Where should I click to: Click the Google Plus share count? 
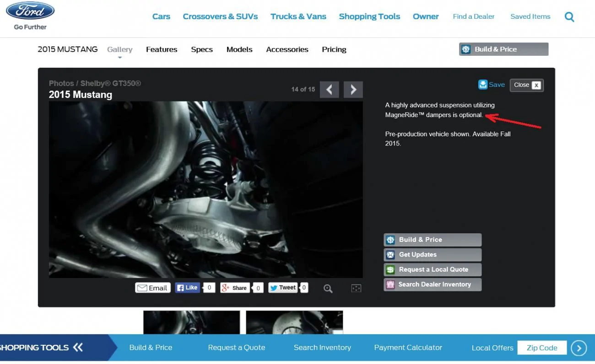(x=258, y=288)
